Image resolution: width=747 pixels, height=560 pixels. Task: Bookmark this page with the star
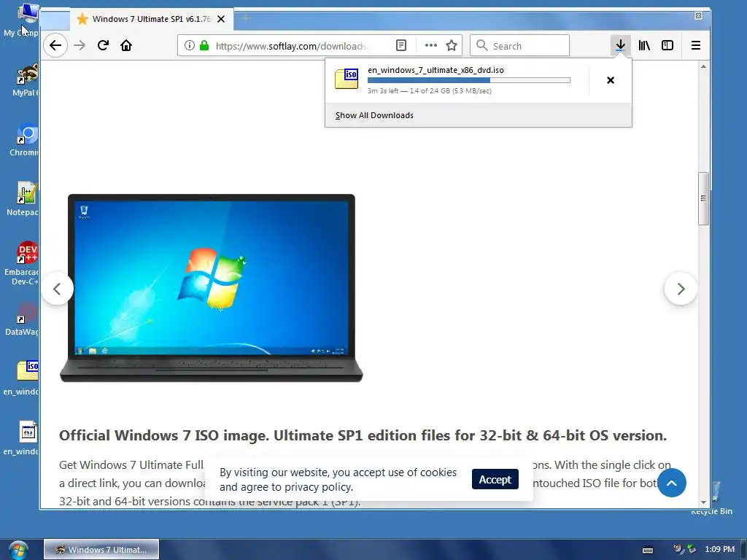click(452, 46)
